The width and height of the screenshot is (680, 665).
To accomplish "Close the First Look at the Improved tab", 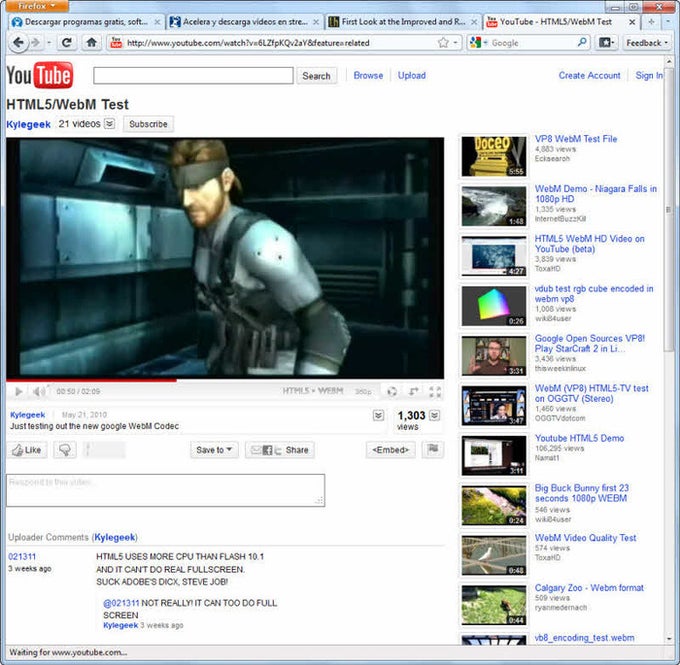I will click(x=474, y=22).
